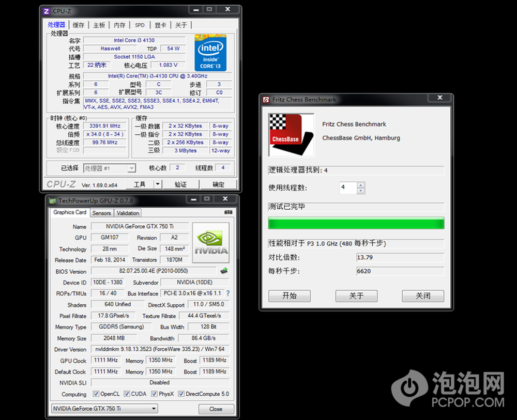Screen dimensions: 517x420
Task: Maximize the GPU-Z window
Action: pyautogui.click(x=207, y=199)
